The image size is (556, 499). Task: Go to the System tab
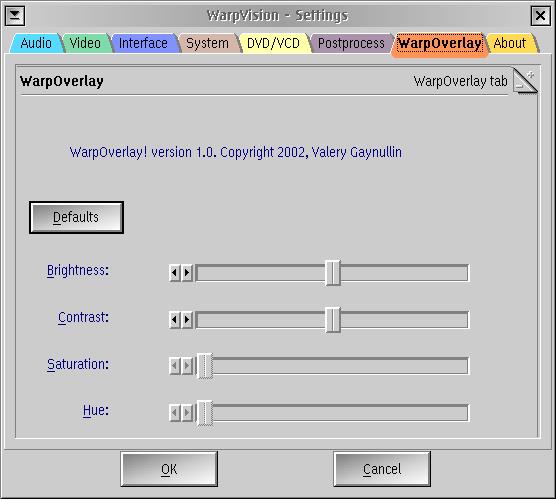tap(208, 43)
